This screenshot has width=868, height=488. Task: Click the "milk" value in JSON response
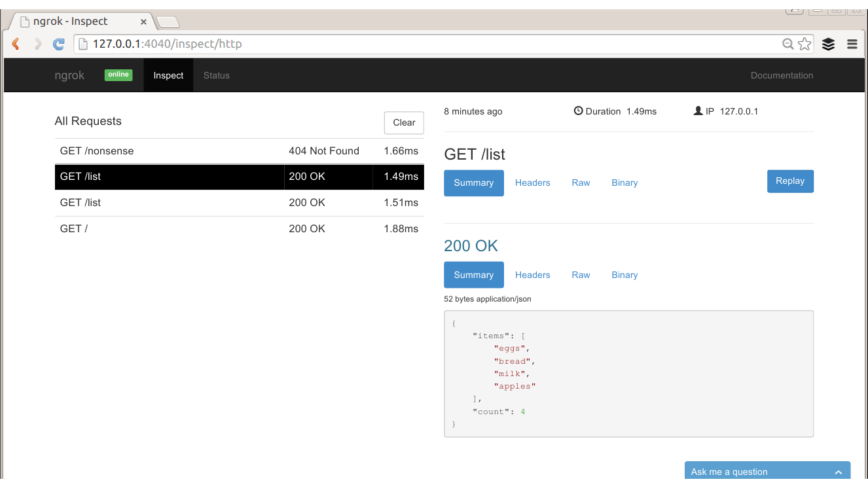509,374
